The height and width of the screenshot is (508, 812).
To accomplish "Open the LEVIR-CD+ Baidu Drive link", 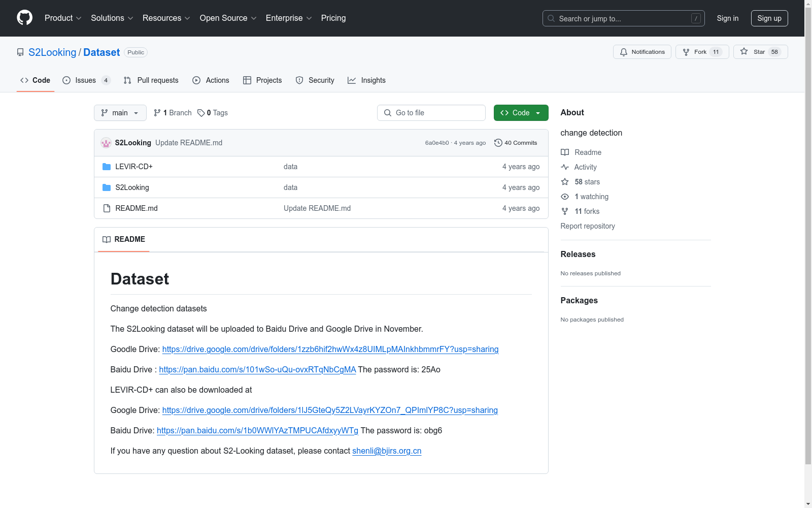I will (x=257, y=431).
